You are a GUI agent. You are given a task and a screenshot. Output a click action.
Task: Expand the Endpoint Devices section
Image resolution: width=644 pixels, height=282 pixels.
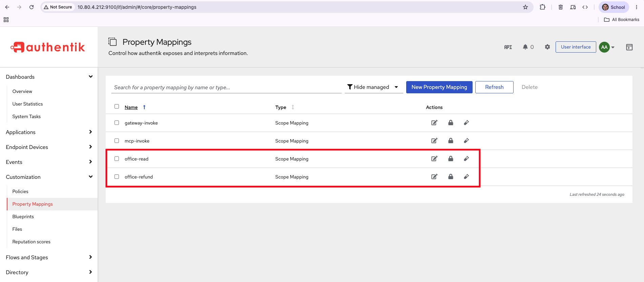pos(49,147)
